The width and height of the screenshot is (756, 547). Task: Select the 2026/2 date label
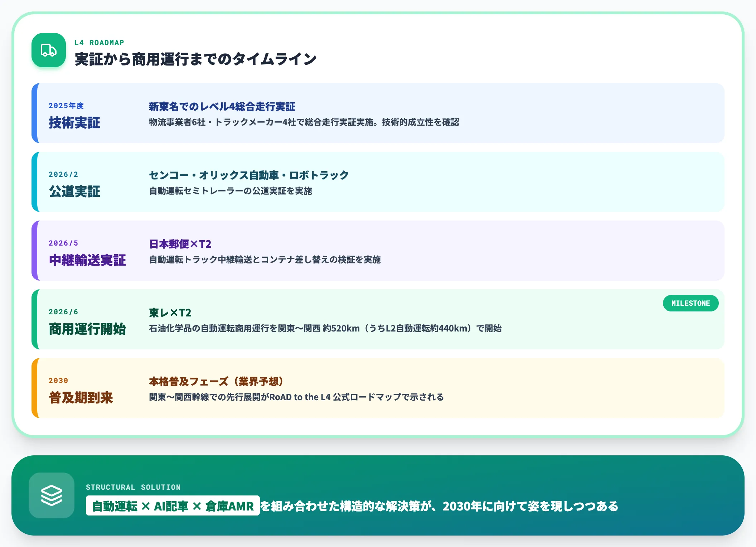(x=63, y=174)
